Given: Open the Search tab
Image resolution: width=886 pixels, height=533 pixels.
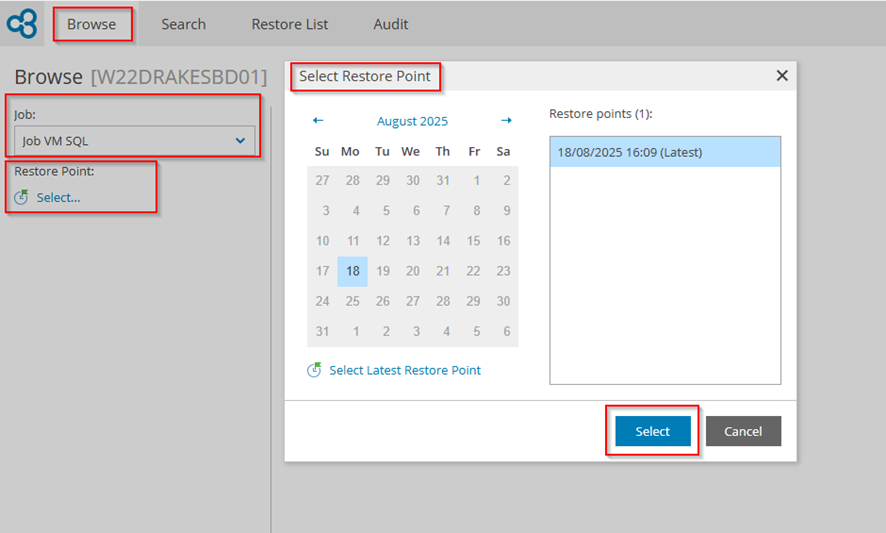Looking at the screenshot, I should click(183, 24).
